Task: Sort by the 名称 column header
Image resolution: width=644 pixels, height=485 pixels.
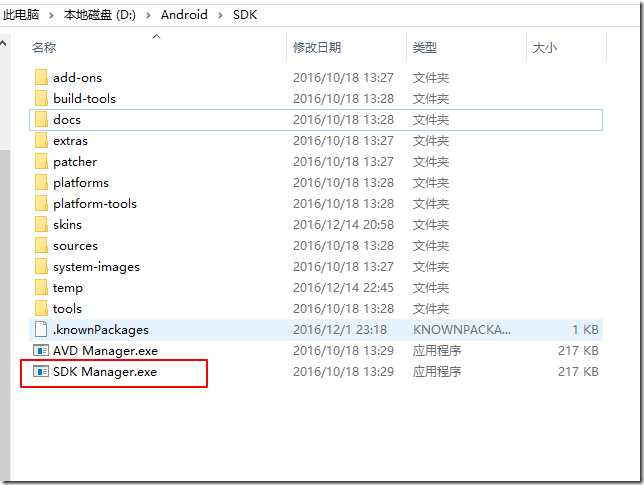Action: pyautogui.click(x=44, y=47)
